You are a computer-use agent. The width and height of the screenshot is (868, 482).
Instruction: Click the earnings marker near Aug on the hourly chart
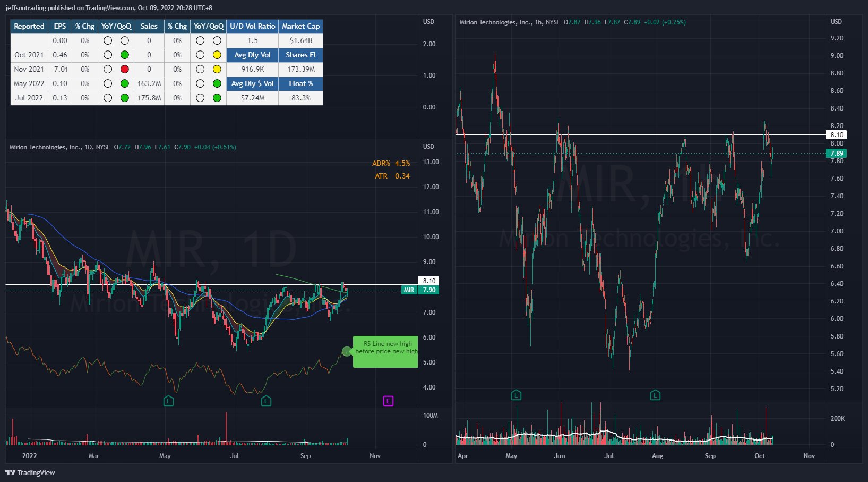655,395
